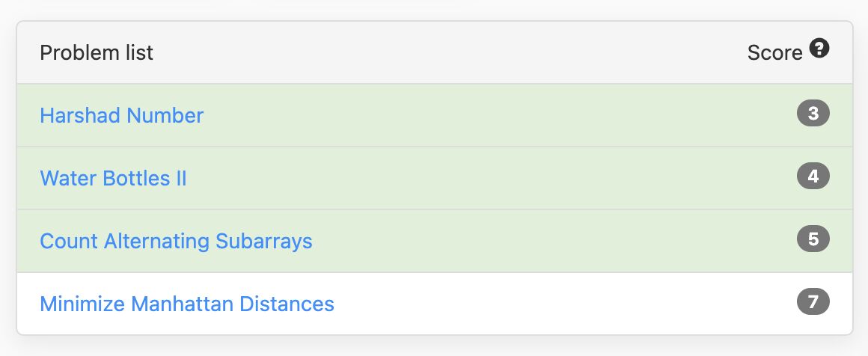Click the blank margin above the Problem list panel
Image resolution: width=868 pixels, height=356 pixels.
coord(434,9)
